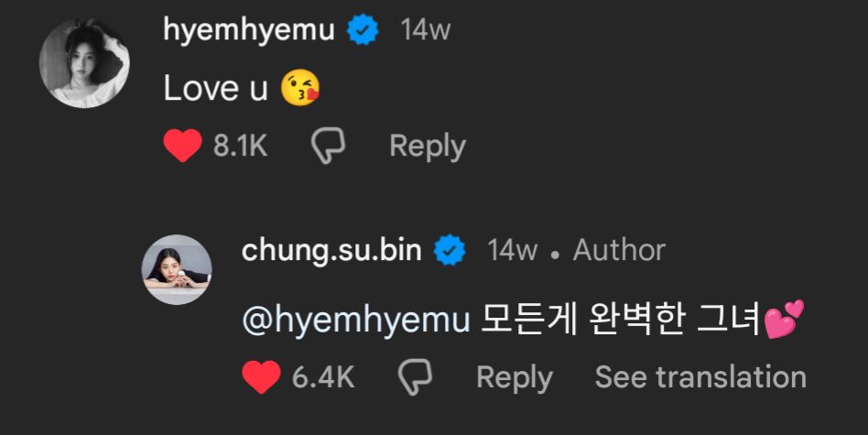Click the verified badge beside hyemhyemu
Viewport: 868px width, 435px height.
tap(363, 31)
